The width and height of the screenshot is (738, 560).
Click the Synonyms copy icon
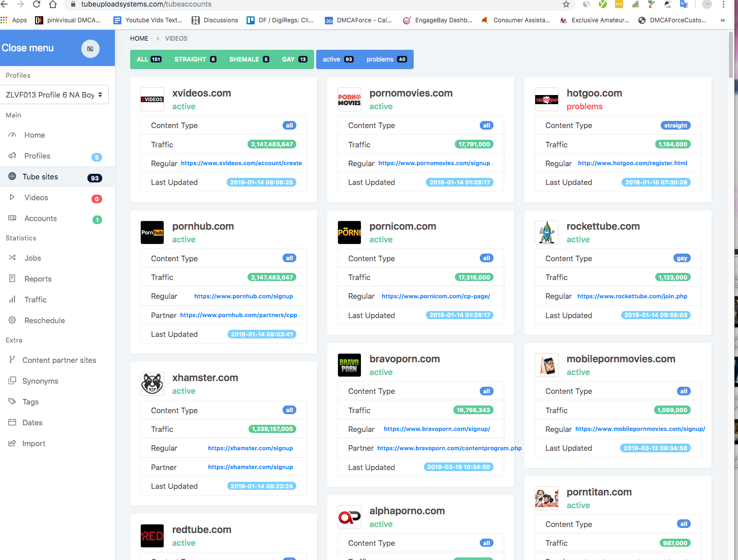point(12,381)
